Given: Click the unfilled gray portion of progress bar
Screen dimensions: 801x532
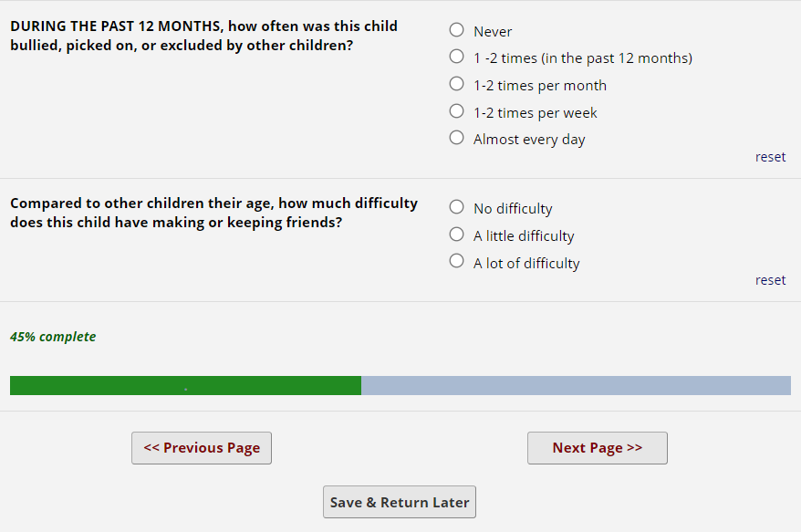Looking at the screenshot, I should click(576, 385).
